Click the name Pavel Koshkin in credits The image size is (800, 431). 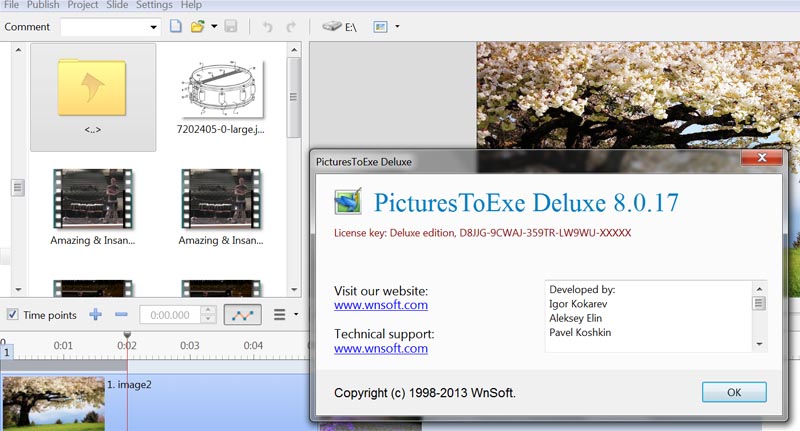pyautogui.click(x=580, y=333)
